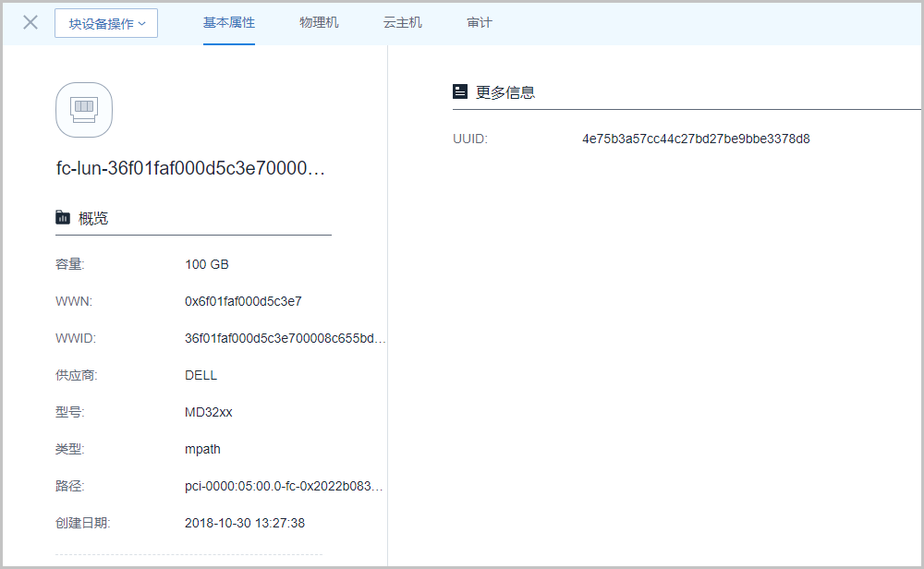Close the block device detail panel

(x=30, y=23)
